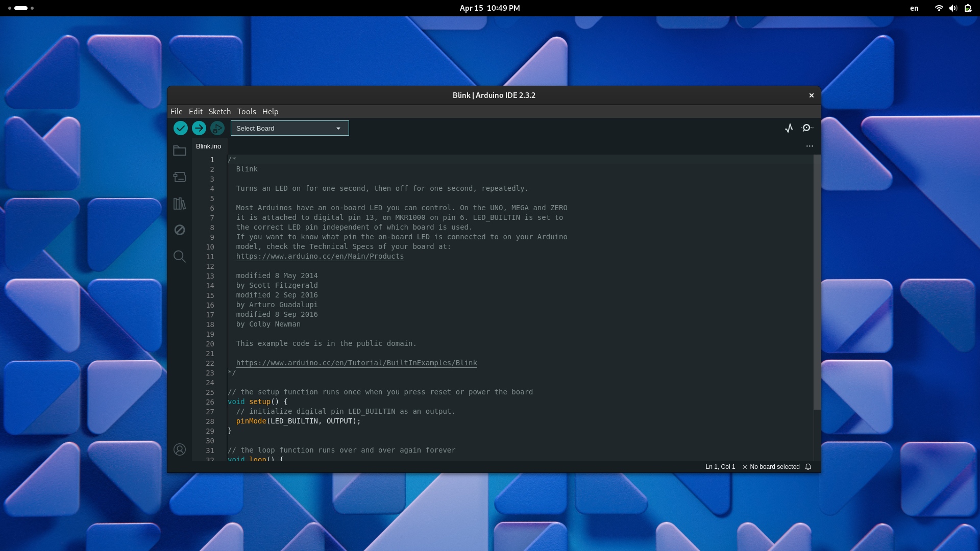Place cursor on pinMode(LED_BUILTIN, OUTPUT) line

tap(298, 421)
